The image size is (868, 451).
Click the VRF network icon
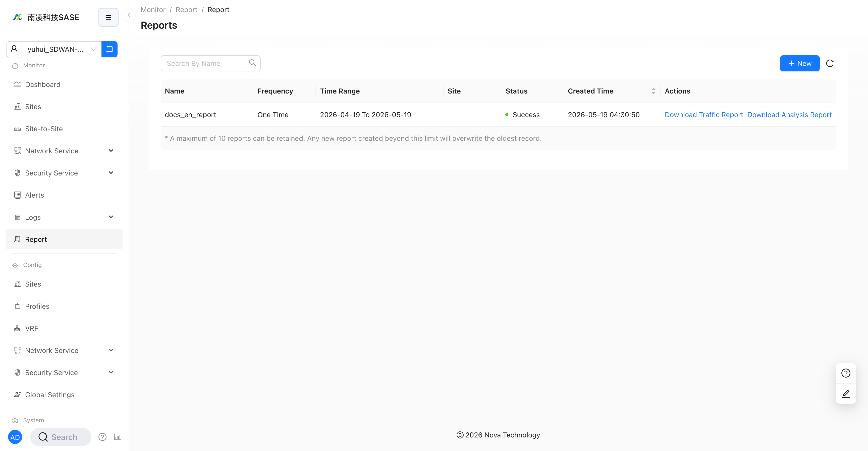pyautogui.click(x=17, y=329)
